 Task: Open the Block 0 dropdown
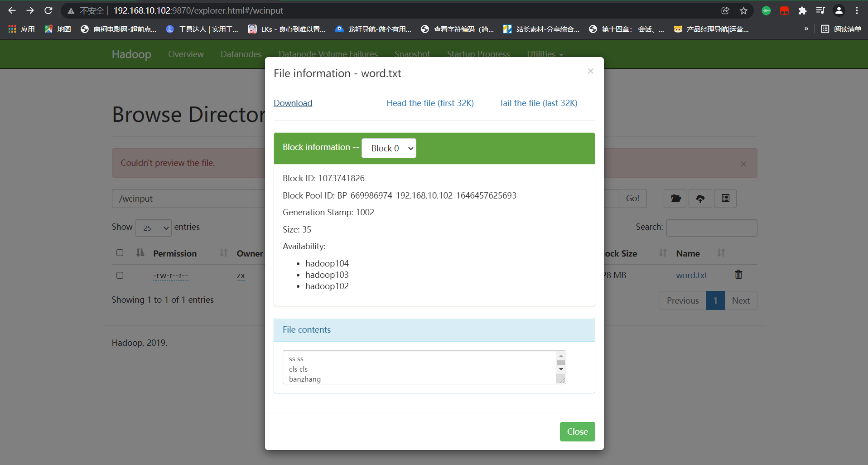coord(389,148)
